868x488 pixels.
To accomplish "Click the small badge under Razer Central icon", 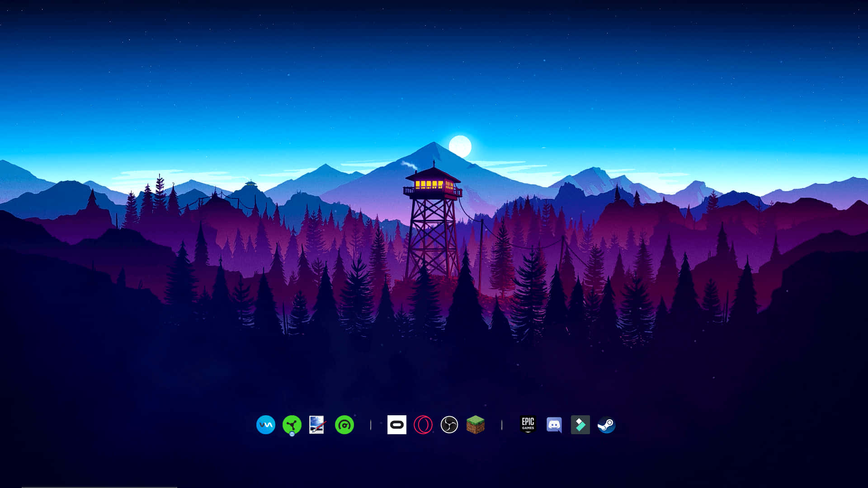I will (x=292, y=434).
